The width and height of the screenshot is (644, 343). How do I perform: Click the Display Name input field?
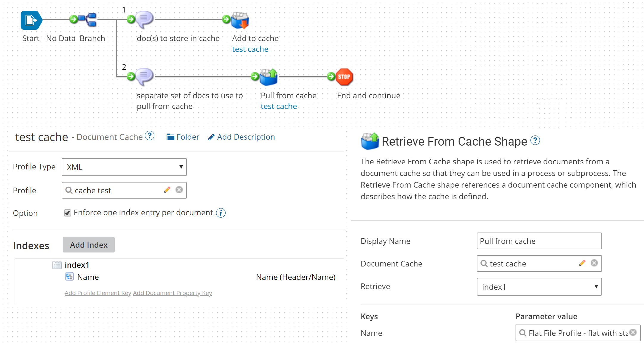[539, 241]
